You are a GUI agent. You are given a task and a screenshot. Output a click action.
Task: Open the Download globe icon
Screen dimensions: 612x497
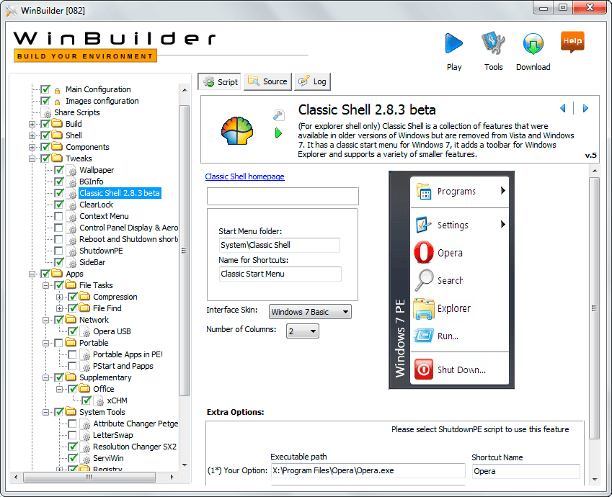pyautogui.click(x=533, y=44)
